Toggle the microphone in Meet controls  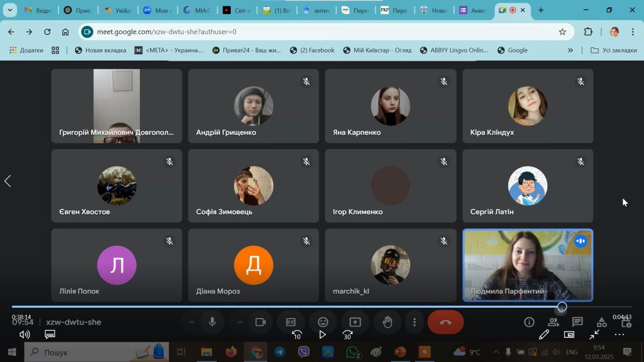coord(213,322)
